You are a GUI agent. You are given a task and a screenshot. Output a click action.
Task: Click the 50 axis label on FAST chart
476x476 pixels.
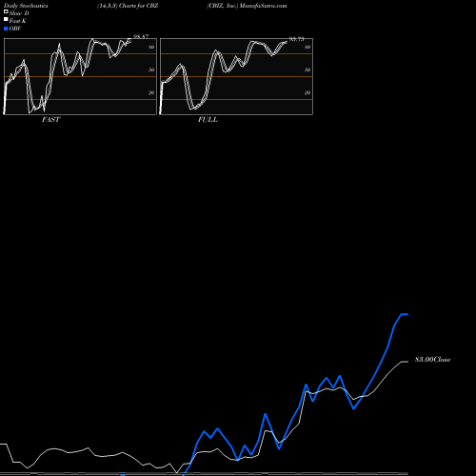[151, 69]
